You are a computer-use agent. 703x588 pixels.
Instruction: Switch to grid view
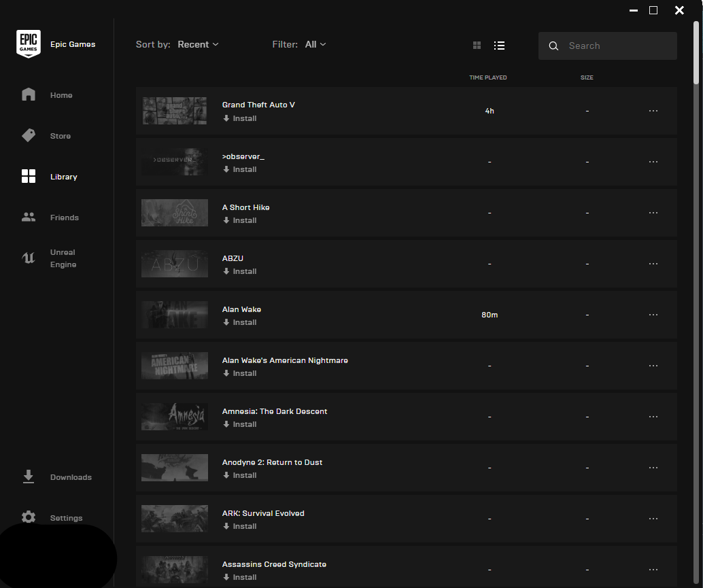coord(477,46)
